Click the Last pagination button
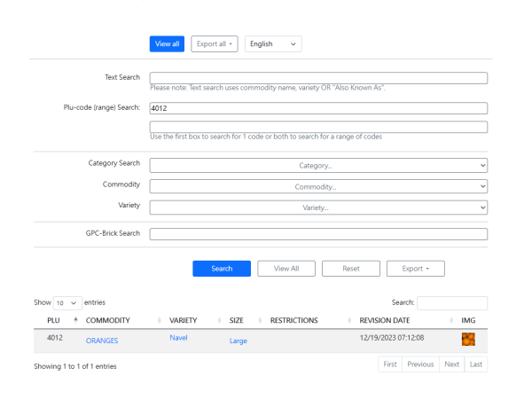Viewport: 532px width, 415px height. 476,364
